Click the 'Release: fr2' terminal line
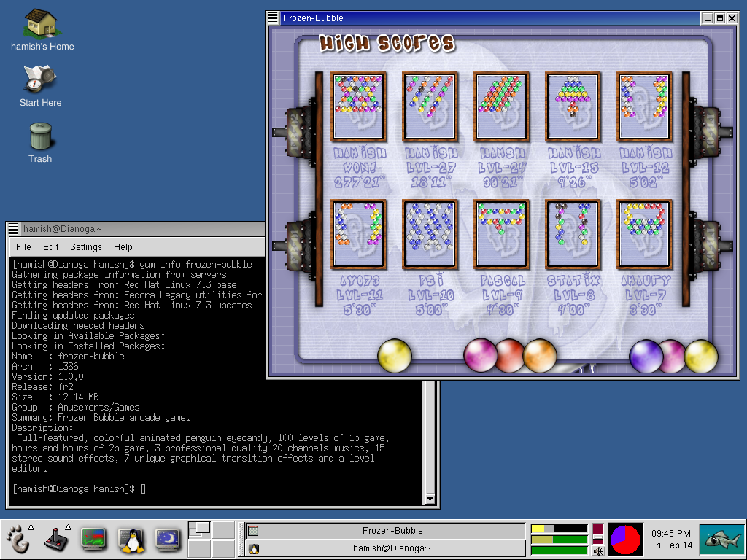Image resolution: width=747 pixels, height=560 pixels. pyautogui.click(x=43, y=386)
